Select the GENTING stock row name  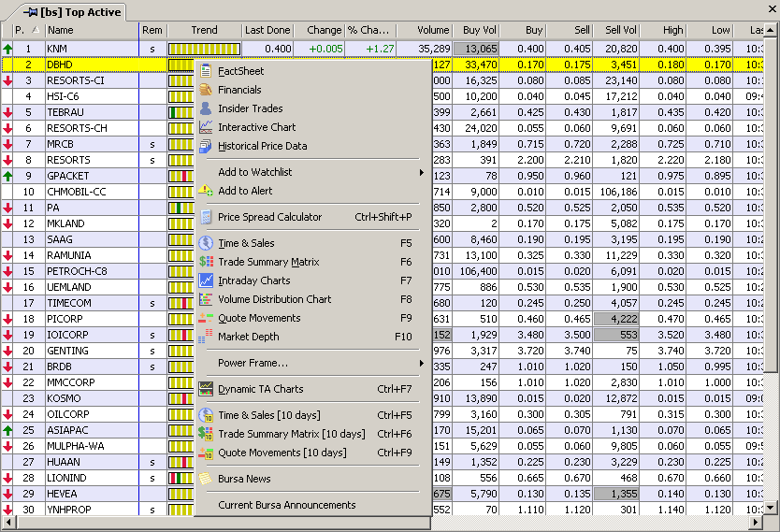coord(67,351)
